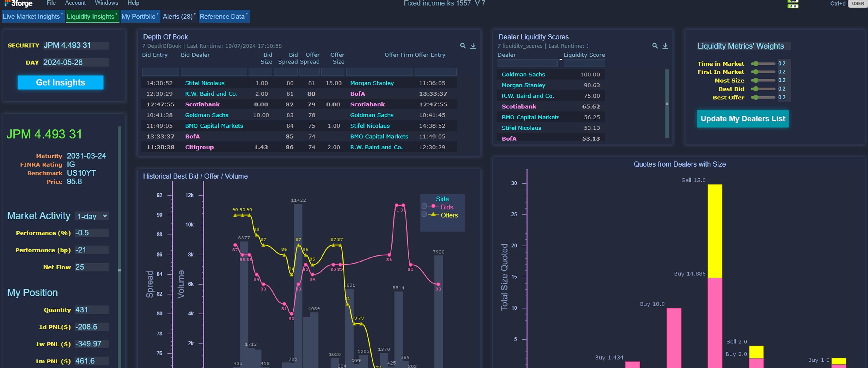868x368 pixels.
Task: Click the Bid Entry filter box
Action: pos(160,71)
